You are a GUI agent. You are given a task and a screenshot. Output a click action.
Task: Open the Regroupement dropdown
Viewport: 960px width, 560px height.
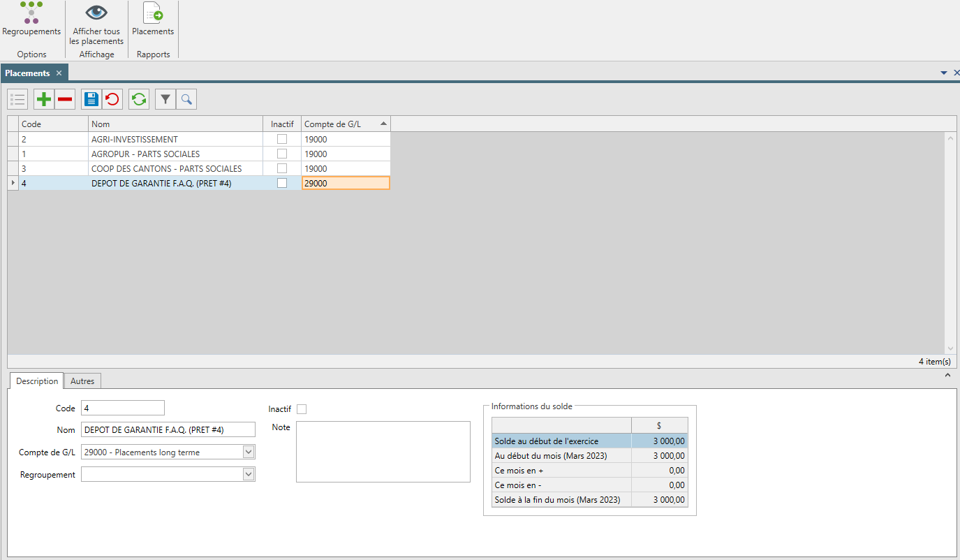[249, 474]
